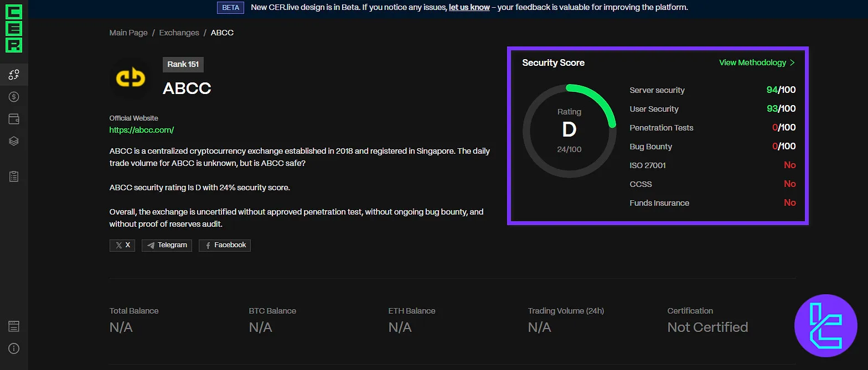Click the chevron next to View Methodology
Image resolution: width=868 pixels, height=370 pixels.
point(792,62)
